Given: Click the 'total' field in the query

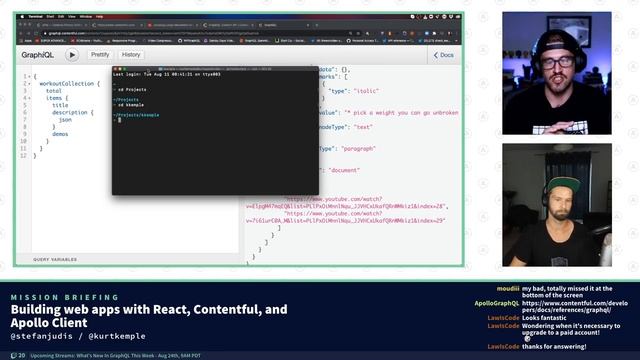Looking at the screenshot, I should coord(53,91).
